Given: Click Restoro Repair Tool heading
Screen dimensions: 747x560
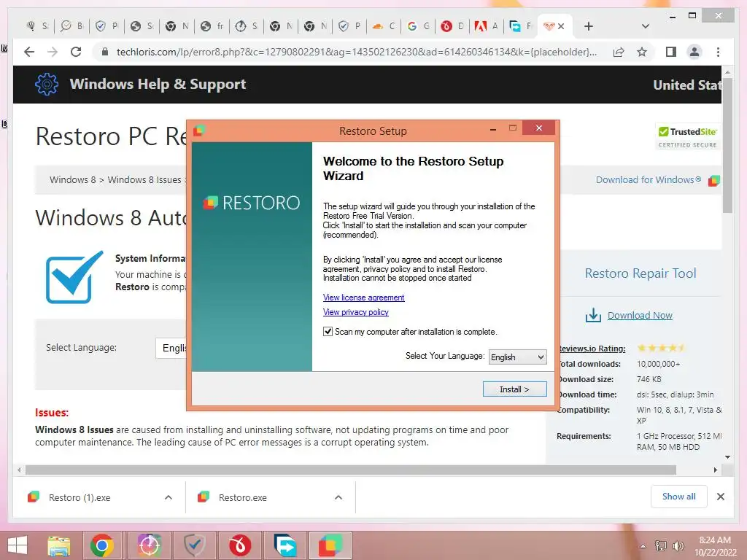Looking at the screenshot, I should pos(640,273).
